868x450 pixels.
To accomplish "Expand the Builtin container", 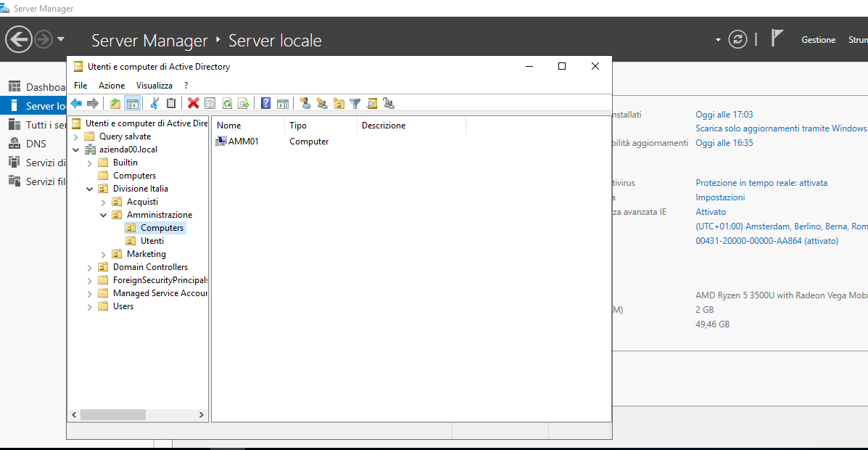I will click(90, 163).
